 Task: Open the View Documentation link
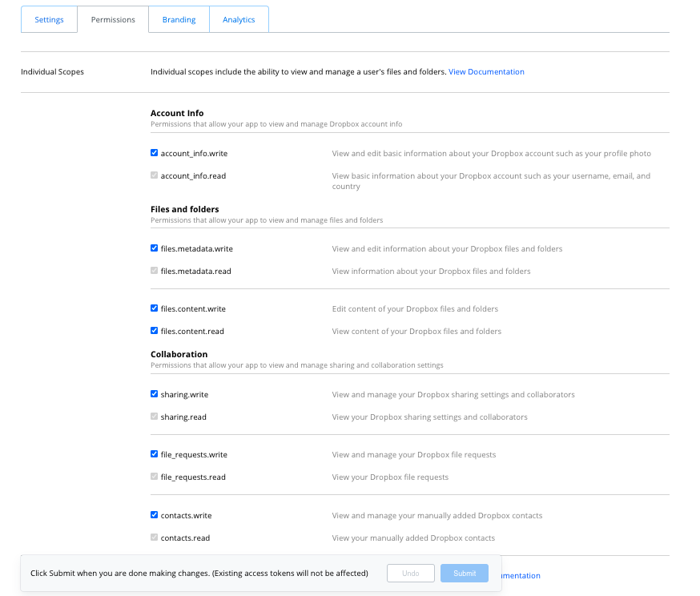[486, 71]
